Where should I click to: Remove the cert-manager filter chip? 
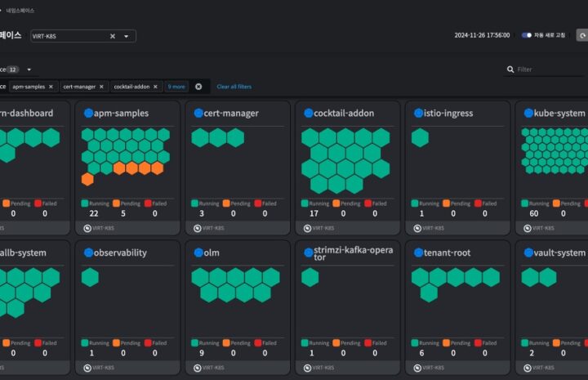(101, 87)
